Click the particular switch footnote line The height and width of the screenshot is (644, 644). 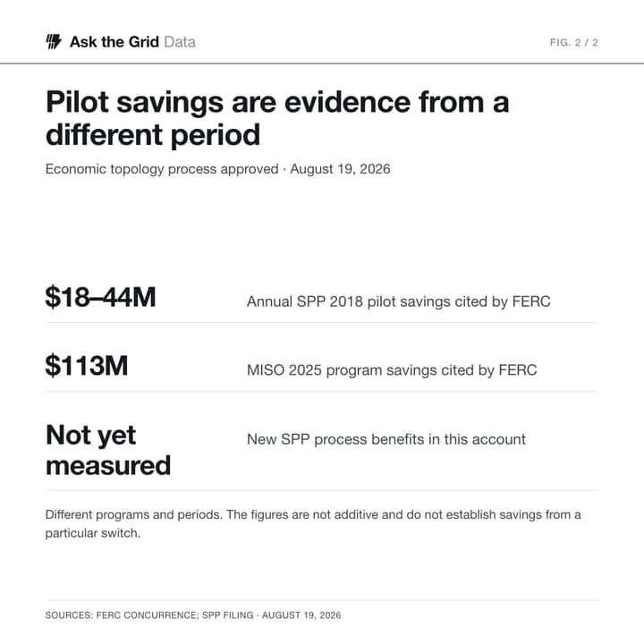[93, 533]
